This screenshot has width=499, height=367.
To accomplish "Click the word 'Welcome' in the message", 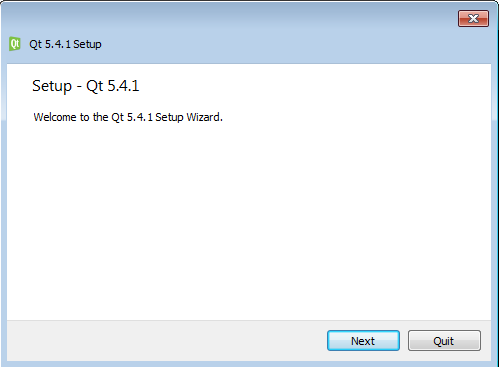I will pyautogui.click(x=55, y=117).
